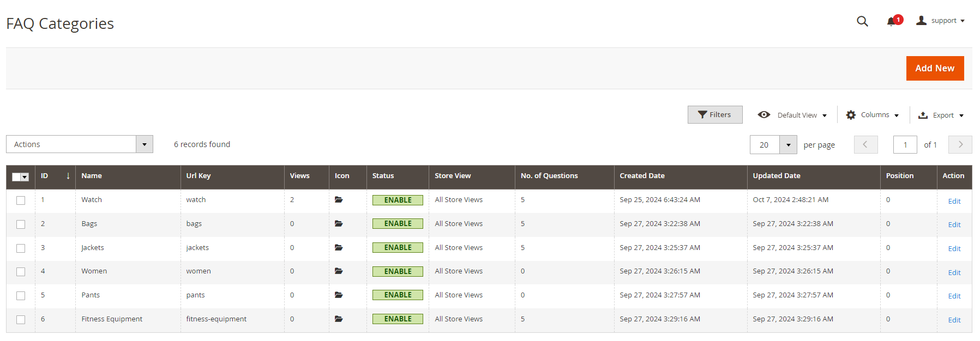This screenshot has width=980, height=341.
Task: Sort by Updated Date column header
Action: pyautogui.click(x=814, y=176)
